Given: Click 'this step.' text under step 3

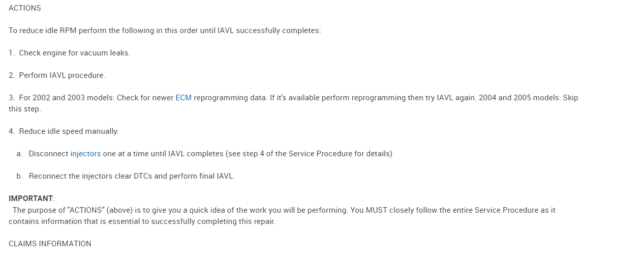Looking at the screenshot, I should (x=24, y=109).
